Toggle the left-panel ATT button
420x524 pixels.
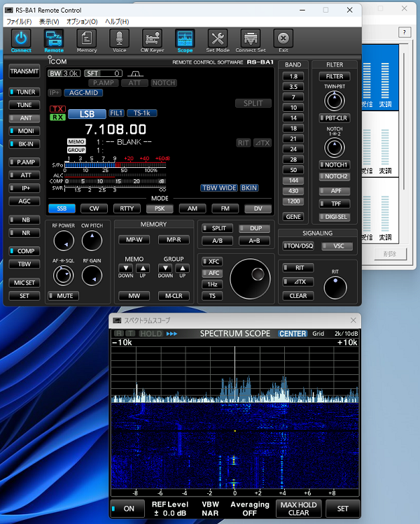pyautogui.click(x=24, y=175)
